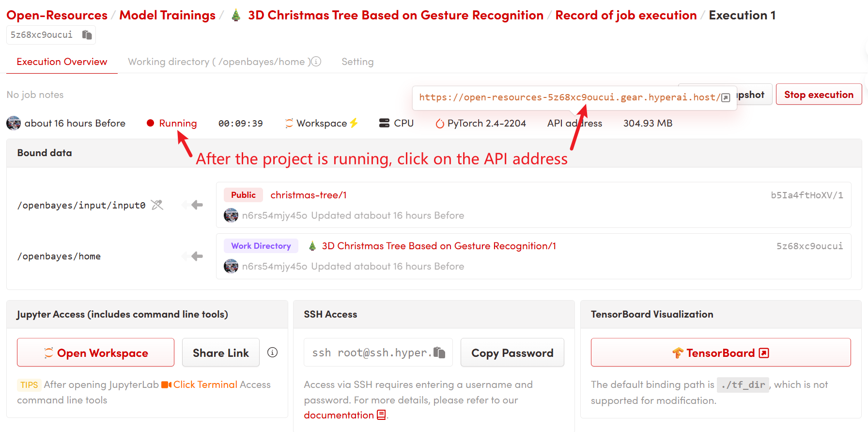Click the unbind icon next to /openbayes/input/input0
Image resolution: width=868 pixels, height=432 pixels.
click(x=157, y=205)
